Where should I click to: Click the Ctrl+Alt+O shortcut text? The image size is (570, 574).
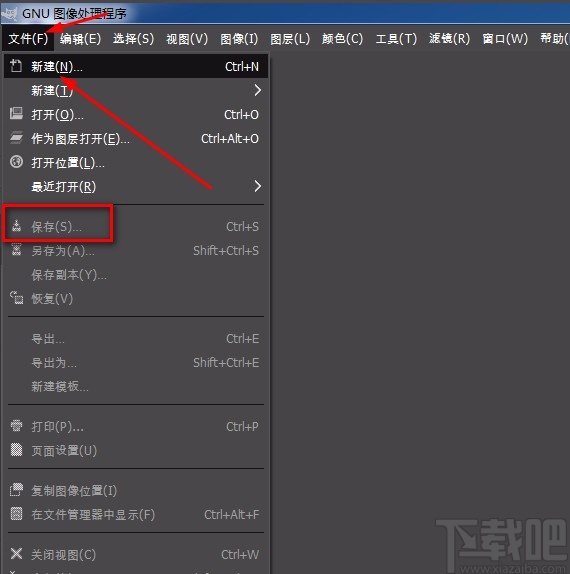point(230,139)
